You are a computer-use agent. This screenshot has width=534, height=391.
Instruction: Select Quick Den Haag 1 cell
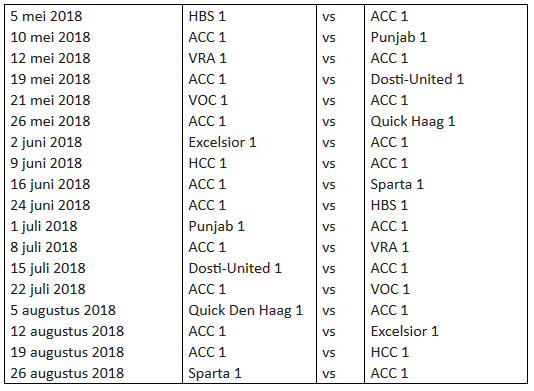tap(246, 311)
